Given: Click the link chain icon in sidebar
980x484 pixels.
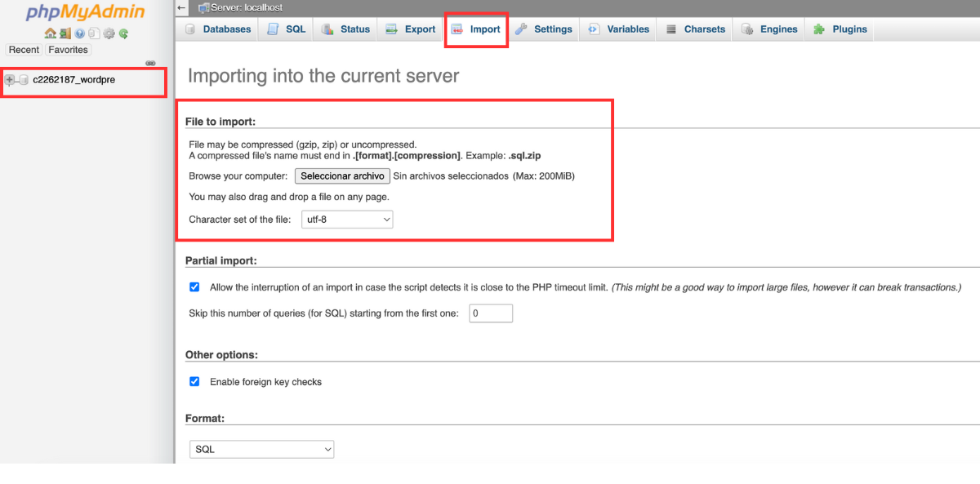Looking at the screenshot, I should point(150,63).
